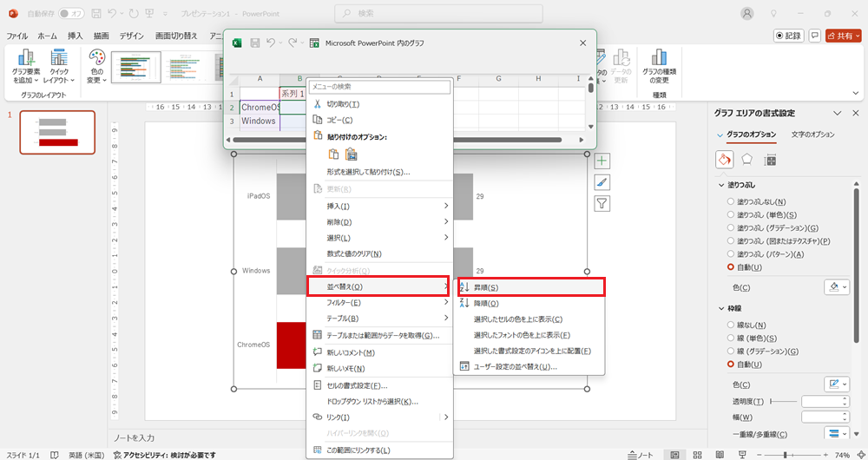Toggle 自動保存 autosave switch

coord(71,13)
